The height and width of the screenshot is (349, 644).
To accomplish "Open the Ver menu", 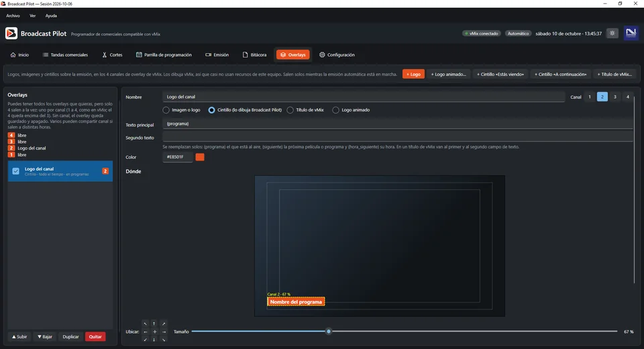I will (32, 15).
